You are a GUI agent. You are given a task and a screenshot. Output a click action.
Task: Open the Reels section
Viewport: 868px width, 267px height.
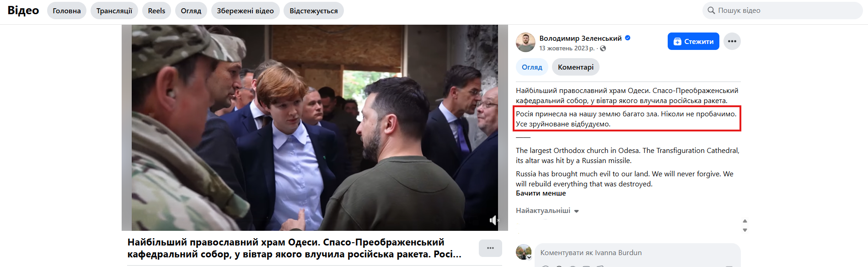tap(156, 11)
